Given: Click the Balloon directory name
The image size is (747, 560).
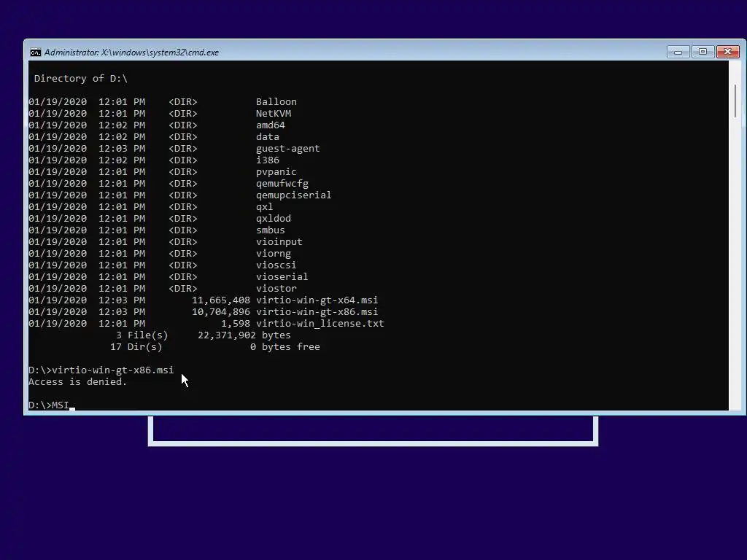Looking at the screenshot, I should pyautogui.click(x=276, y=102).
